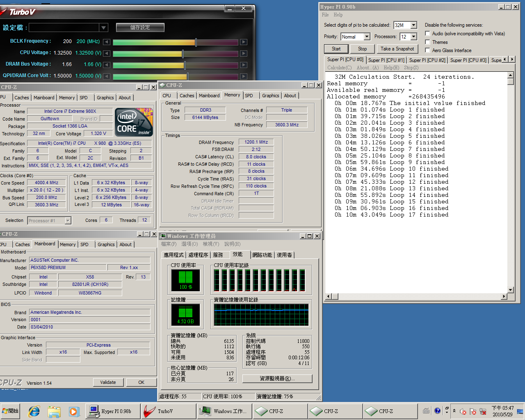Click the DRAM Bus Voltage slider handle

(185, 65)
